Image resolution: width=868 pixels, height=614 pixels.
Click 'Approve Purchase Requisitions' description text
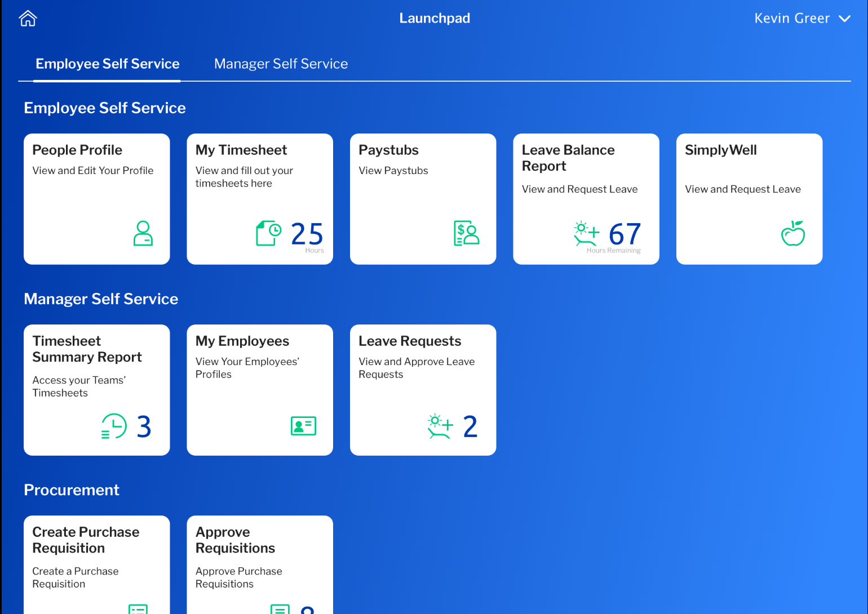[239, 577]
